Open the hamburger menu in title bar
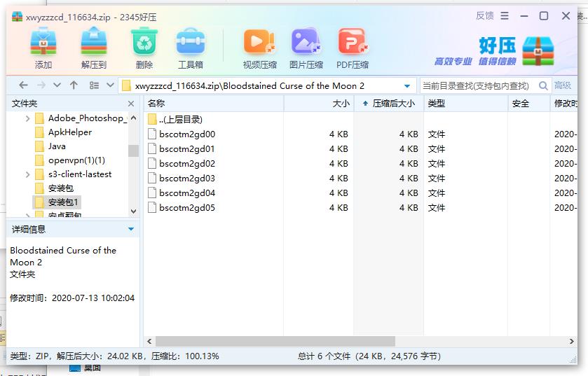588x376 pixels. click(505, 15)
